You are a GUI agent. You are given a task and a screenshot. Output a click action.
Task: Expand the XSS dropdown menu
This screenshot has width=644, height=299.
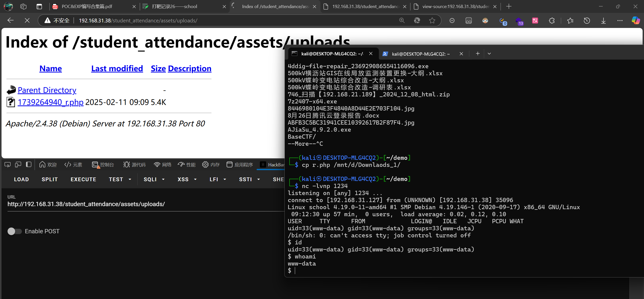(187, 179)
